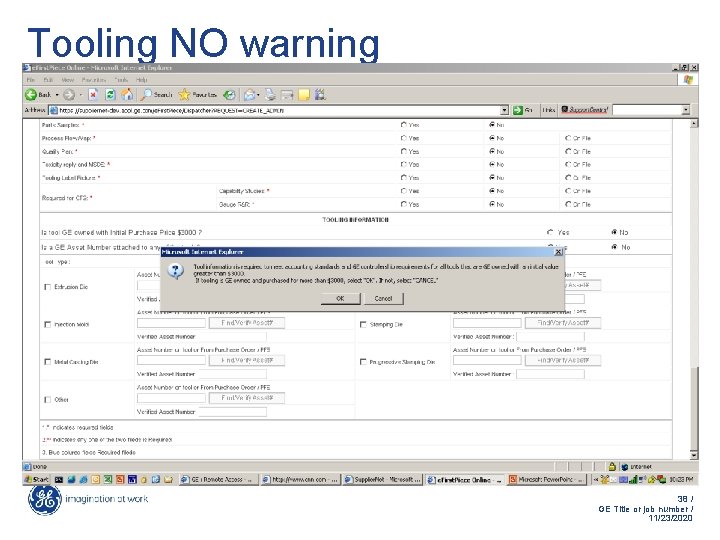Screen dimensions: 720x540
Task: Open the Favorites menu
Action: (94, 80)
